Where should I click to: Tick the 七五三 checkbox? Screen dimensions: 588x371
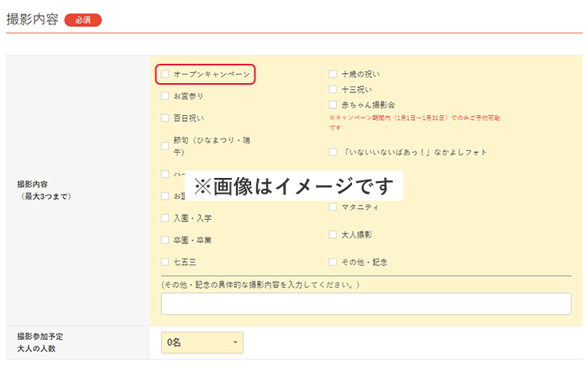tap(165, 262)
